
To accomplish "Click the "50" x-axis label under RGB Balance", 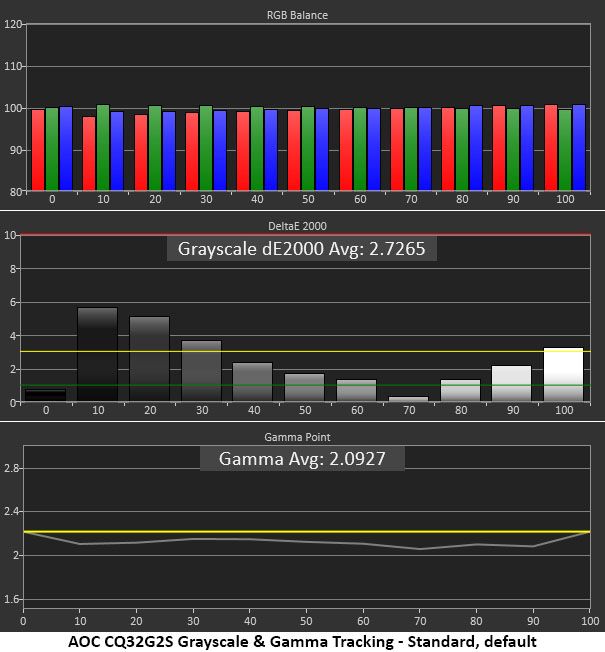I will (308, 199).
